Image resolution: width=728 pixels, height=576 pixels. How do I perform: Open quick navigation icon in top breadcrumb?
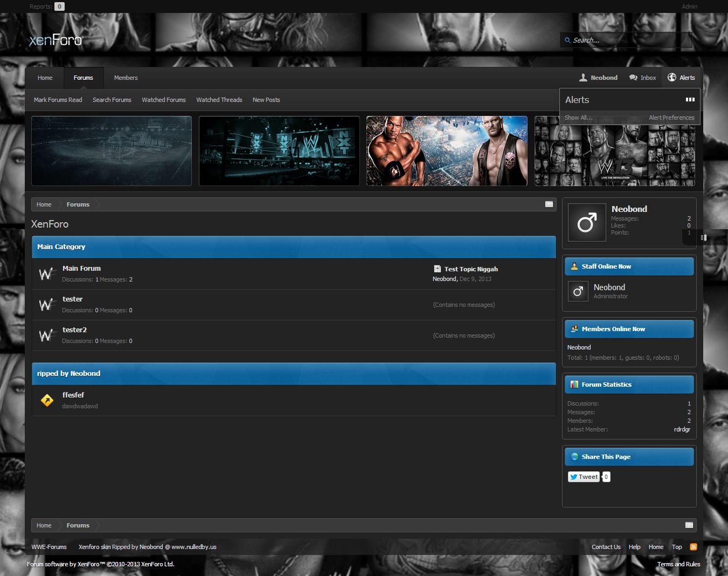[x=549, y=204]
